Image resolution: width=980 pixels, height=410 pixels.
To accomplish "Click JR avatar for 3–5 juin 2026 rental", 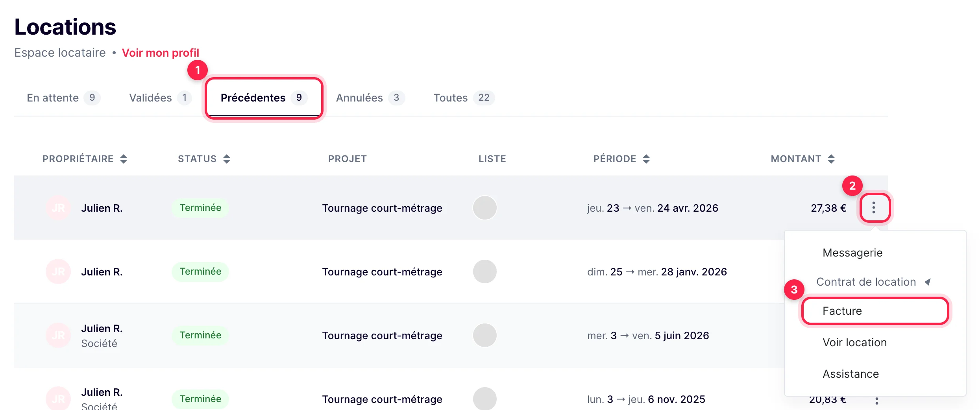I will (58, 335).
